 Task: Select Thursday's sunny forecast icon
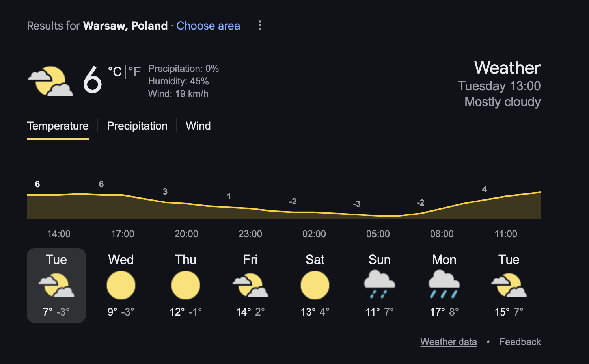click(x=186, y=285)
